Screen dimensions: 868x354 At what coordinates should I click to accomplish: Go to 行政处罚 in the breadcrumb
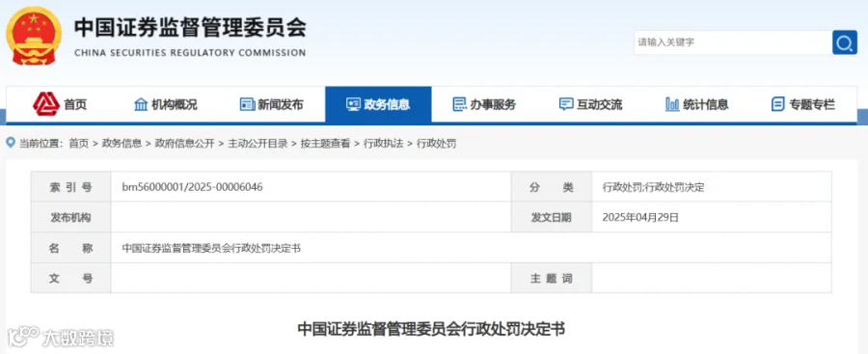436,144
